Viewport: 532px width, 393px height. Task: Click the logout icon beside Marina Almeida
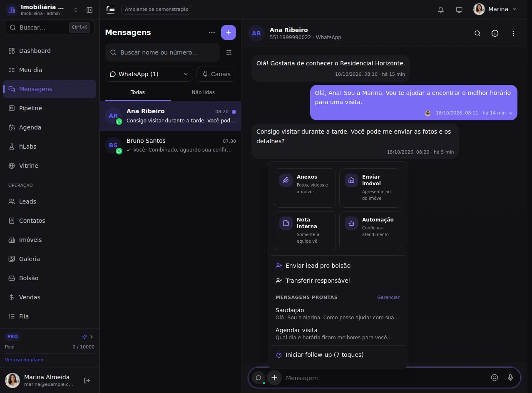tap(87, 381)
